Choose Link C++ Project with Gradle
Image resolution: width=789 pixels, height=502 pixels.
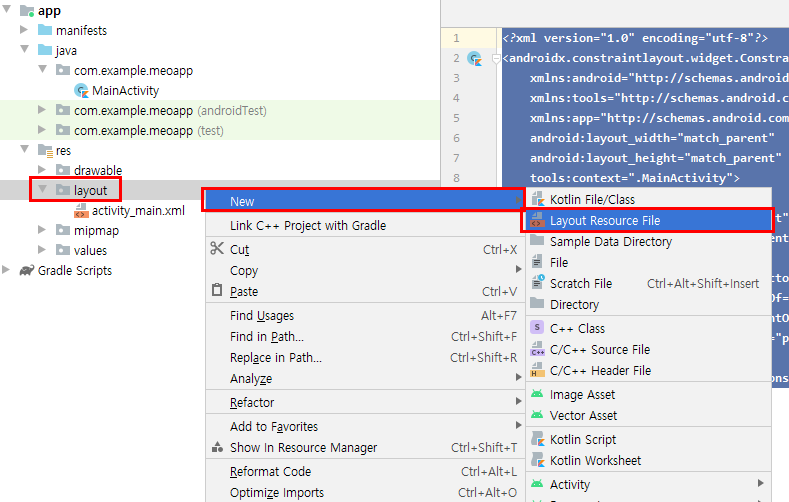click(x=364, y=225)
